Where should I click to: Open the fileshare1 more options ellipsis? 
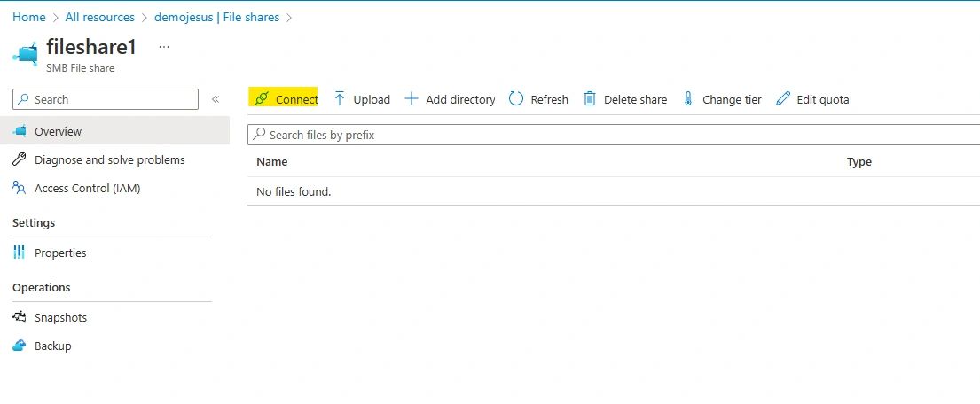163,46
